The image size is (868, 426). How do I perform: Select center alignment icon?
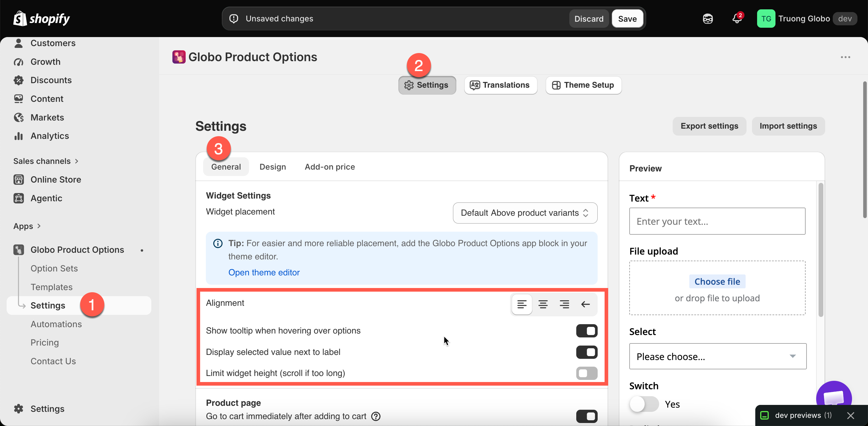coord(543,304)
